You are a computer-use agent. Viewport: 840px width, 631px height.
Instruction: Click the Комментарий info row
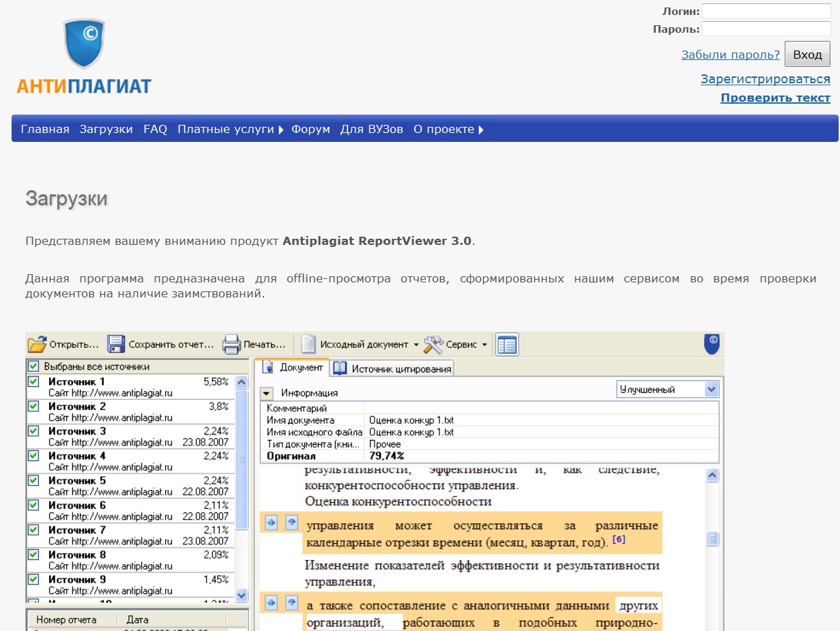(x=489, y=408)
